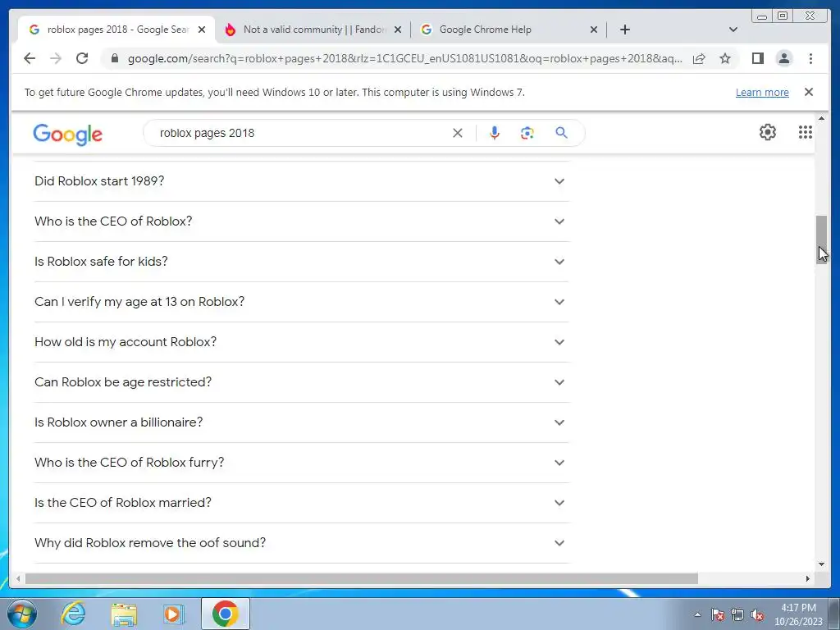
Task: Open Google quick settings gear
Action: [x=768, y=132]
